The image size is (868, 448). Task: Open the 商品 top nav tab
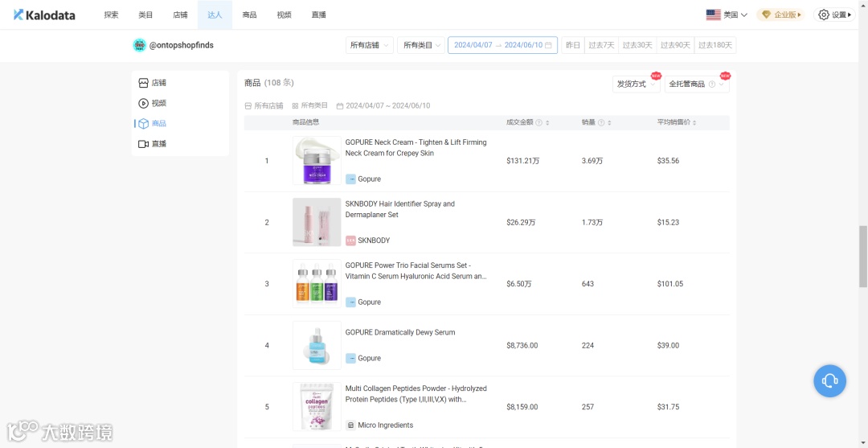(x=250, y=15)
